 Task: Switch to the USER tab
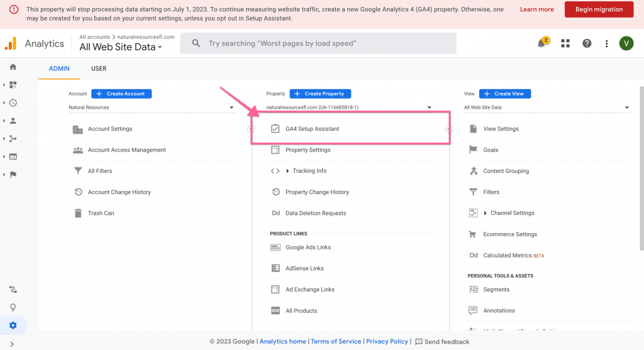99,68
